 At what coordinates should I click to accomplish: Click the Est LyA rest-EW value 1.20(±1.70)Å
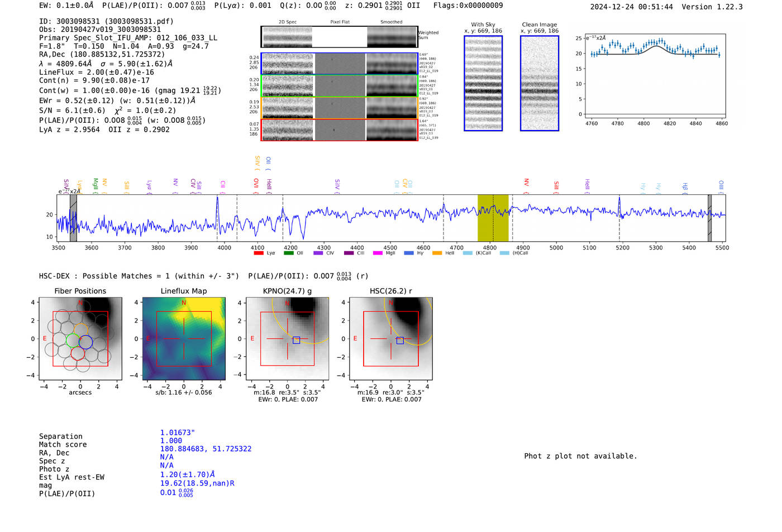pyautogui.click(x=188, y=475)
